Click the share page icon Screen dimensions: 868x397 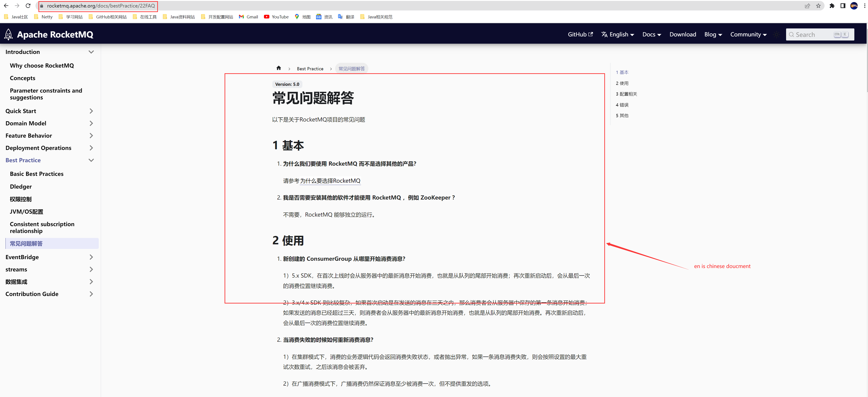click(807, 6)
